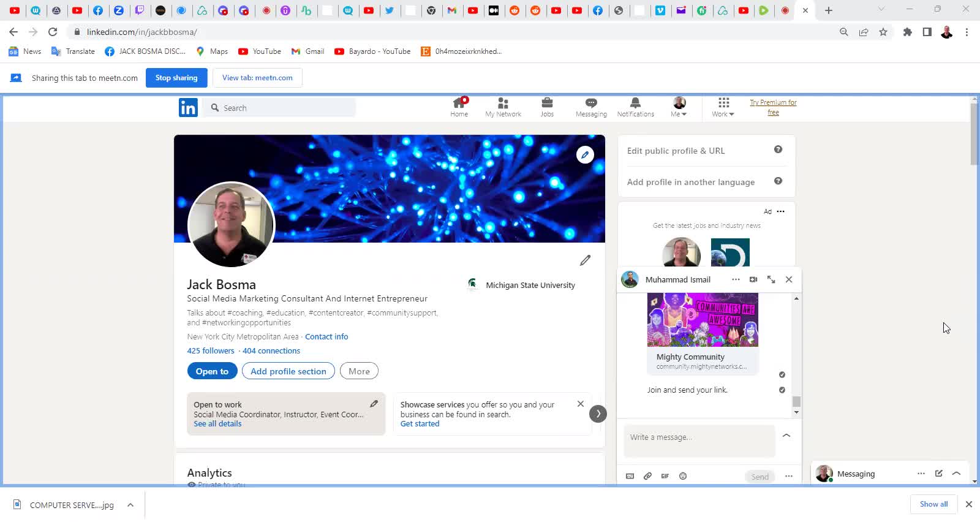Open GIF picker in chat
980x522 pixels.
[665, 476]
